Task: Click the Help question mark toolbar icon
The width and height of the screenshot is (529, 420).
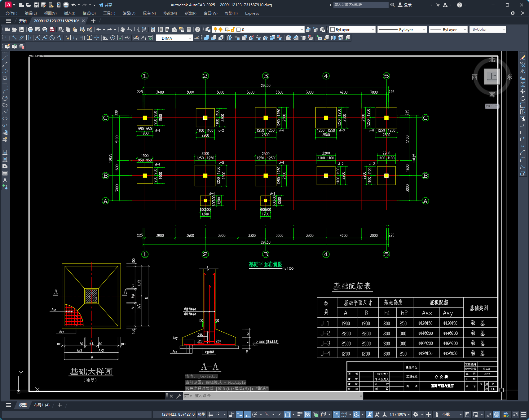Action: (198, 29)
